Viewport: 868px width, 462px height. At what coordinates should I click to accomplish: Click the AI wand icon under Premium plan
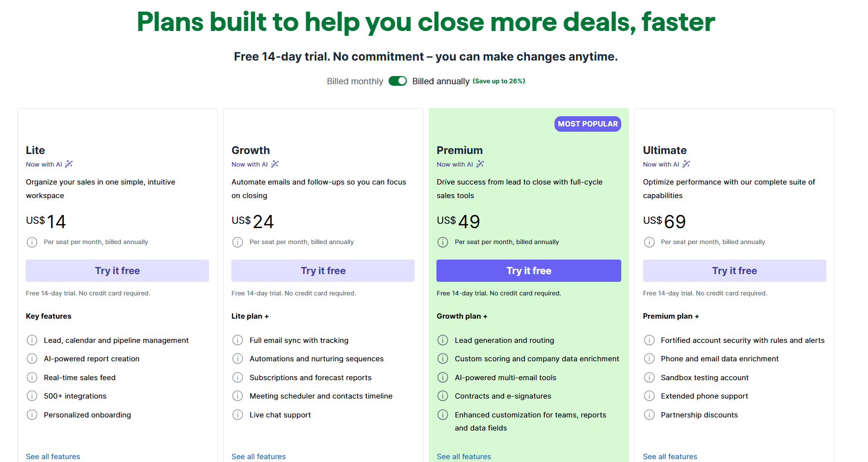pos(480,164)
